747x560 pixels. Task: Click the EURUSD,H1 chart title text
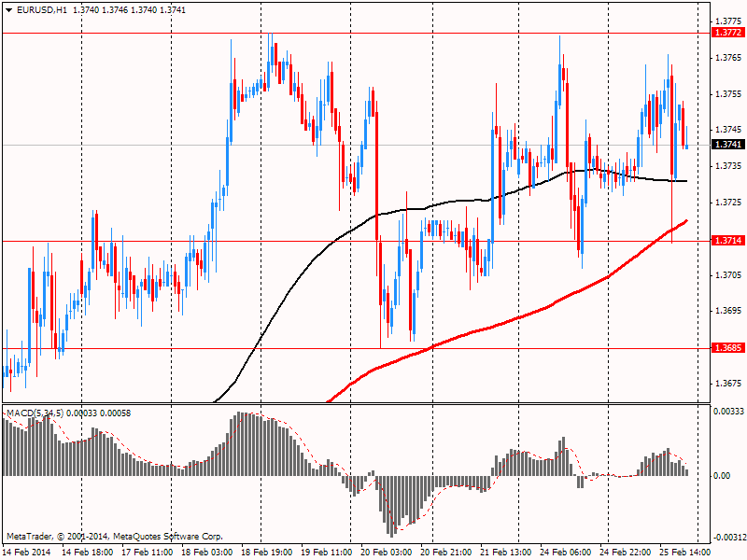click(42, 10)
